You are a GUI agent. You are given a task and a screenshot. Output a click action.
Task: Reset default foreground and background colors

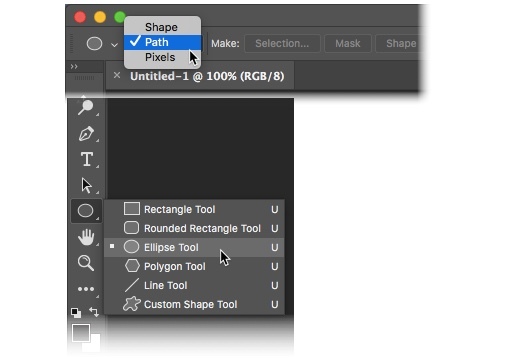[76, 313]
